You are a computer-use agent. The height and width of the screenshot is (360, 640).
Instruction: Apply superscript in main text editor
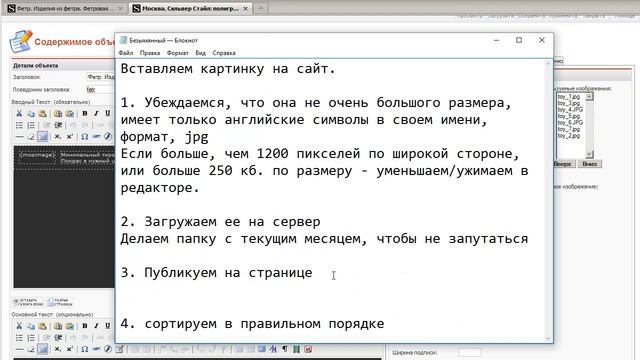(x=69, y=349)
